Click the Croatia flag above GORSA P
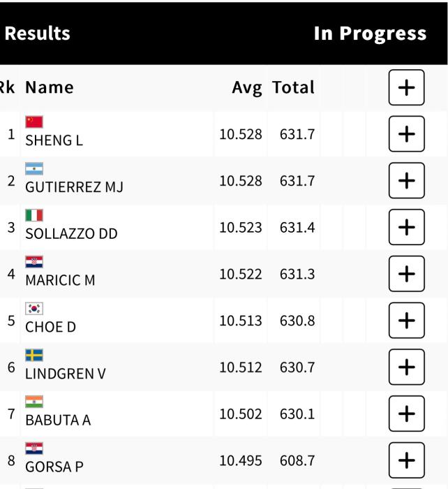Screen dimensions: 448x489 tap(34, 448)
